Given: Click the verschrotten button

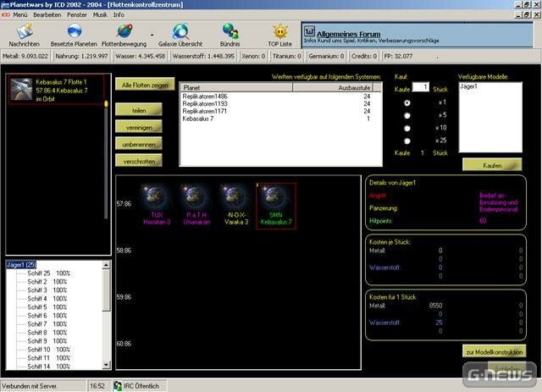Looking at the screenshot, I should tap(139, 162).
